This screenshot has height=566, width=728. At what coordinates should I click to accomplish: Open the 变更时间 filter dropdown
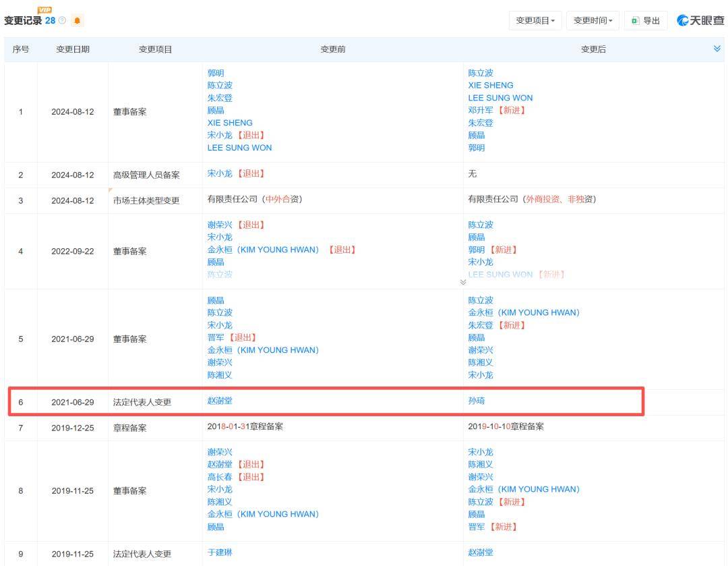pyautogui.click(x=593, y=20)
